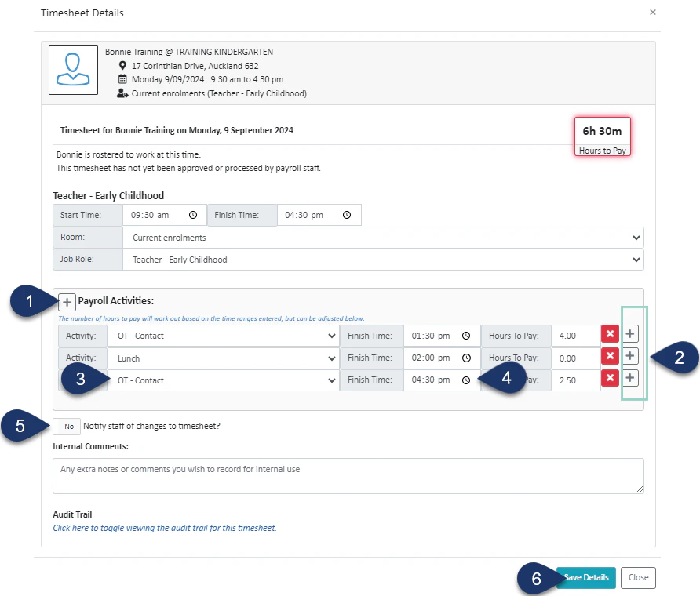Open first OT - Contact activity dropdown

tap(223, 336)
